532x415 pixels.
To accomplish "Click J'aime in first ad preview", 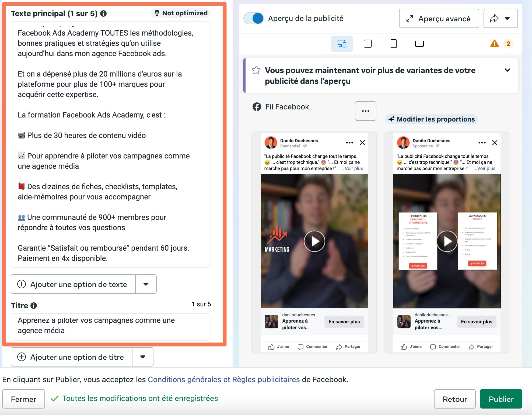I will [x=279, y=347].
